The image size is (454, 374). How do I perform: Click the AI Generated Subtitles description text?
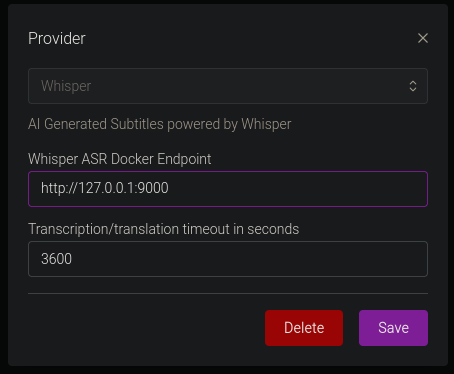click(x=160, y=124)
